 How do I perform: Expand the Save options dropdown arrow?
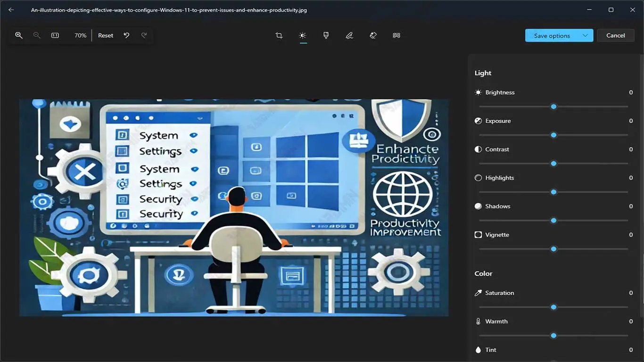click(585, 35)
